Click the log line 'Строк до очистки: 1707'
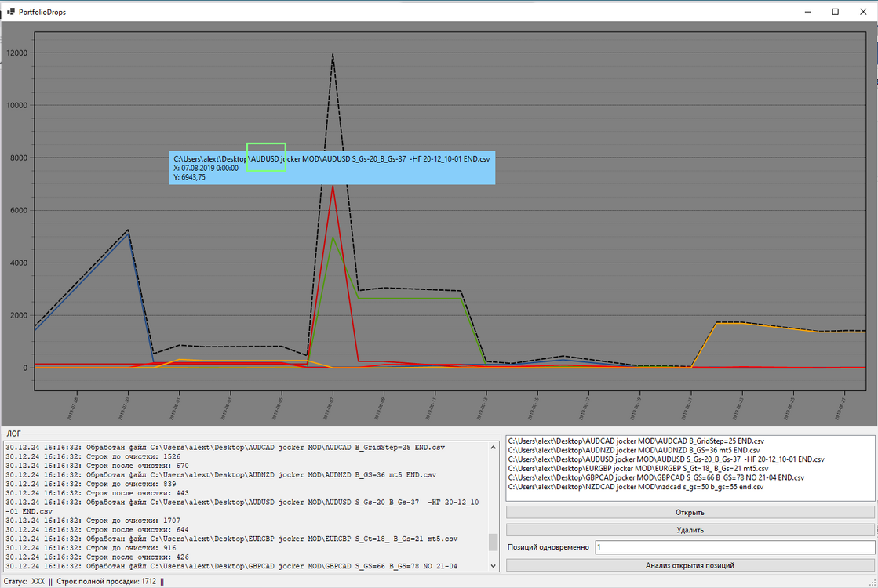This screenshot has height=588, width=878. (x=93, y=521)
